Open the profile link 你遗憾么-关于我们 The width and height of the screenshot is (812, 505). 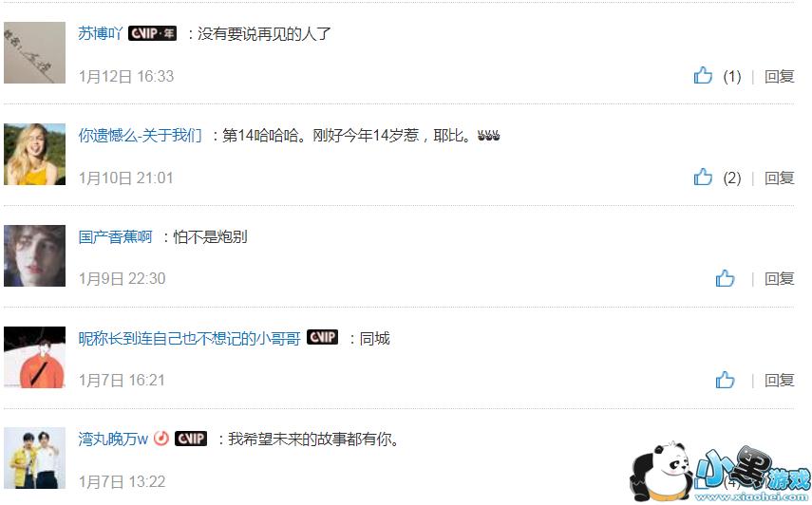click(x=140, y=135)
